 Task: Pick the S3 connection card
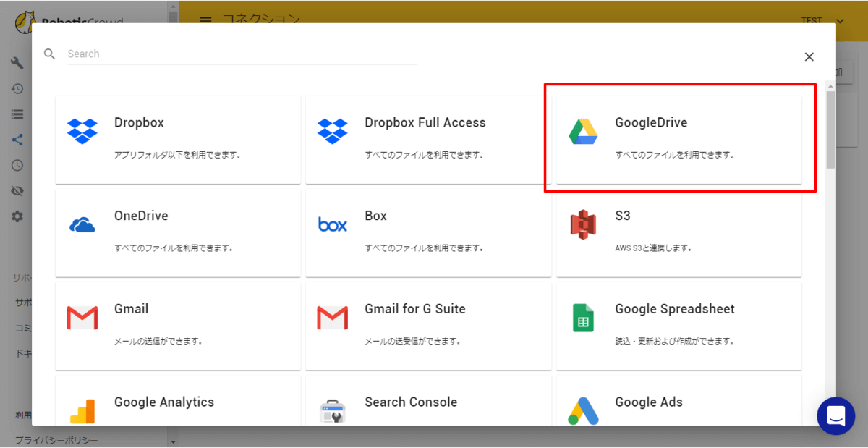click(678, 233)
